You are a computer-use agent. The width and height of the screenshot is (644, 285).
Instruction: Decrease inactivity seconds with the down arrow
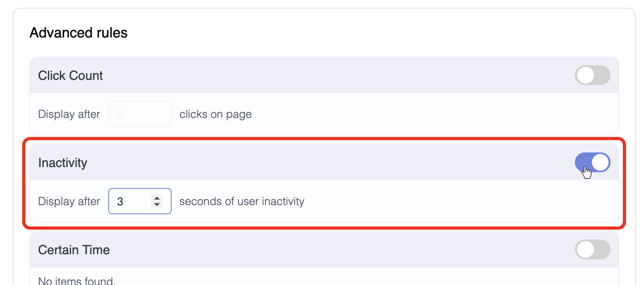(157, 204)
